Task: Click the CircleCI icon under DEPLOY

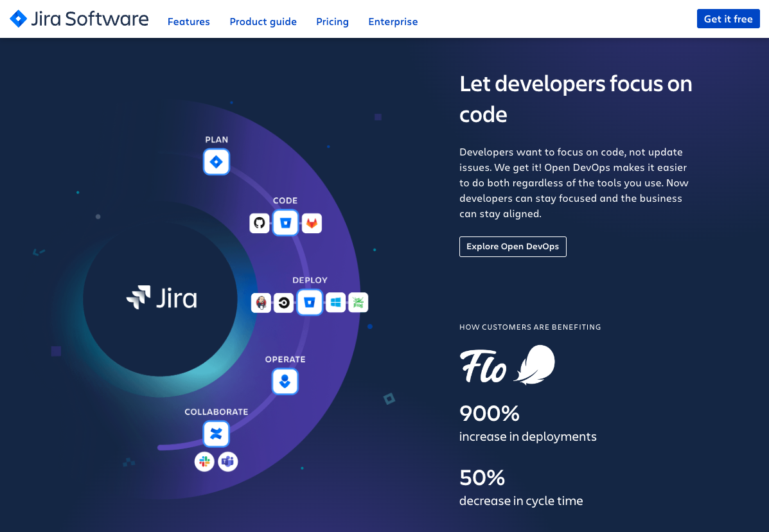Action: click(x=284, y=303)
